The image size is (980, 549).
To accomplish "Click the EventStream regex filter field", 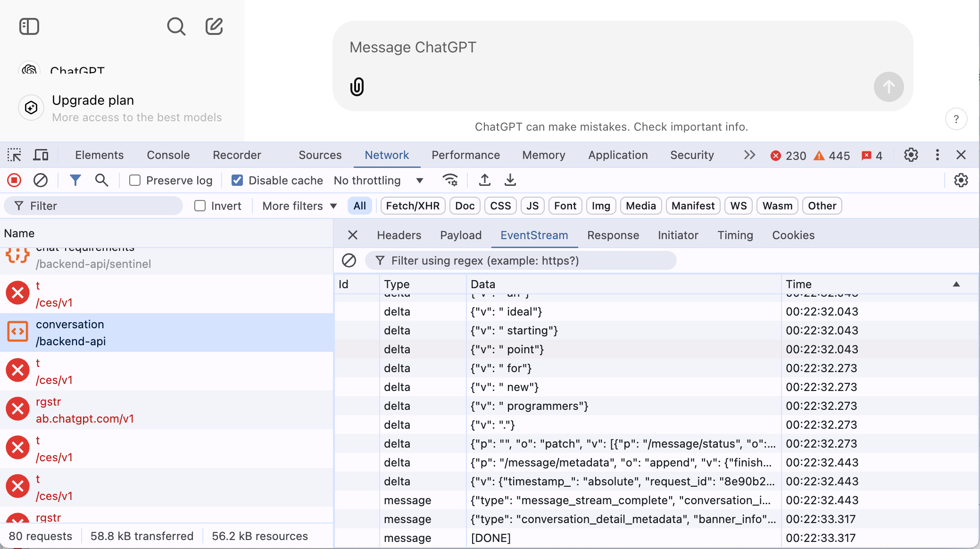I will (x=521, y=260).
